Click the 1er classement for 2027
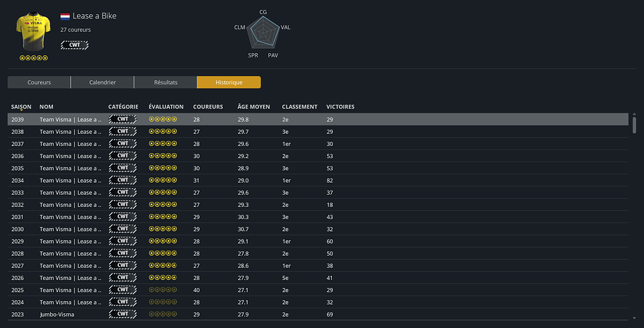644x328 pixels. click(287, 266)
